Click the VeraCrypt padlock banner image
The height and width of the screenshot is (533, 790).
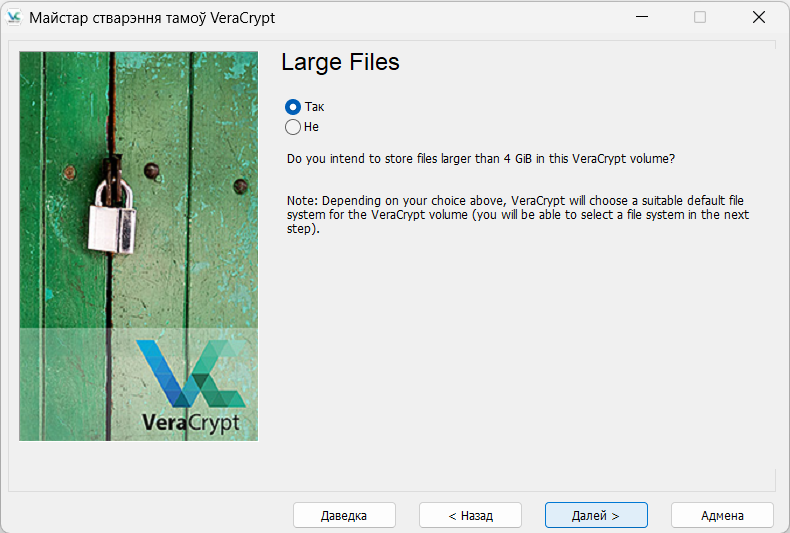[139, 246]
